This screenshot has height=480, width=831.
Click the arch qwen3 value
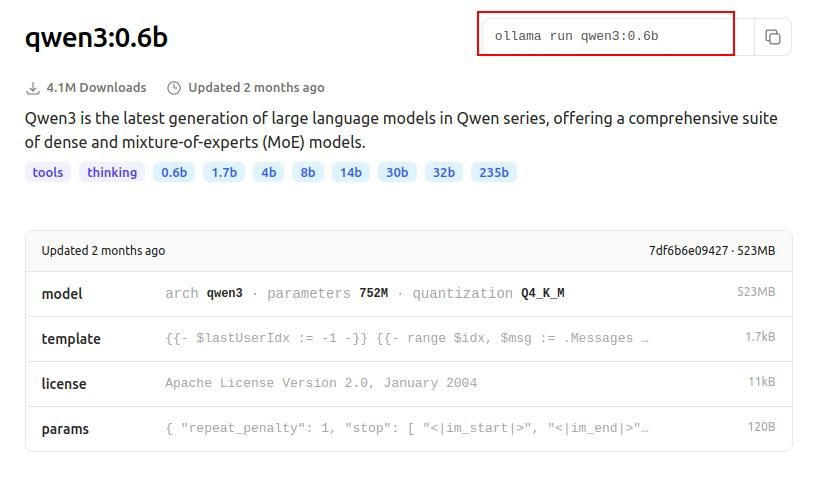pos(224,293)
